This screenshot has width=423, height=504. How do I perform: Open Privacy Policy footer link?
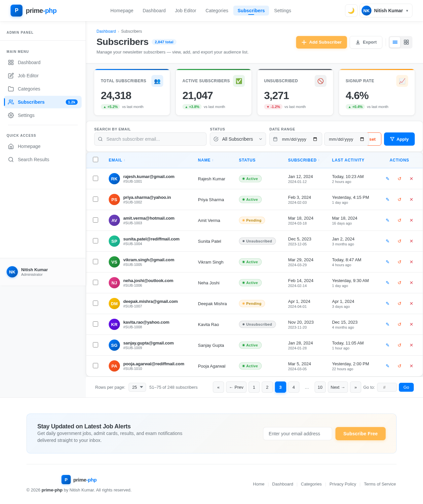[x=343, y=484]
